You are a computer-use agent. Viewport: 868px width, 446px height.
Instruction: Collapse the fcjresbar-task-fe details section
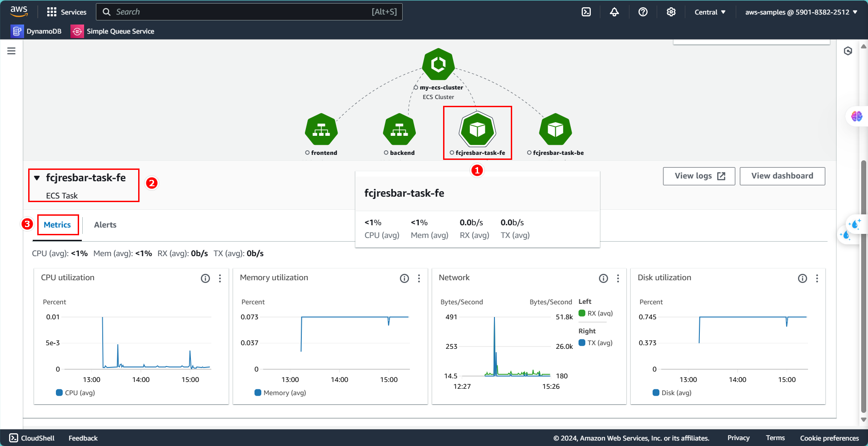pos(37,178)
